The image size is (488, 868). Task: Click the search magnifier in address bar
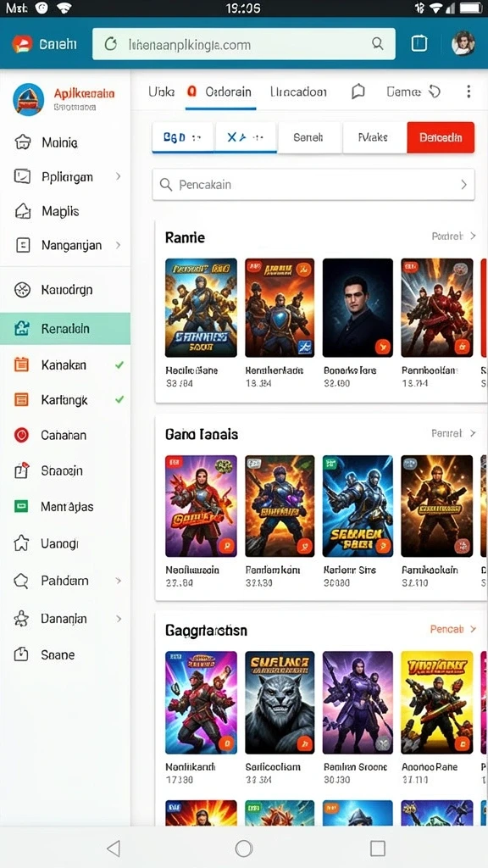click(377, 44)
